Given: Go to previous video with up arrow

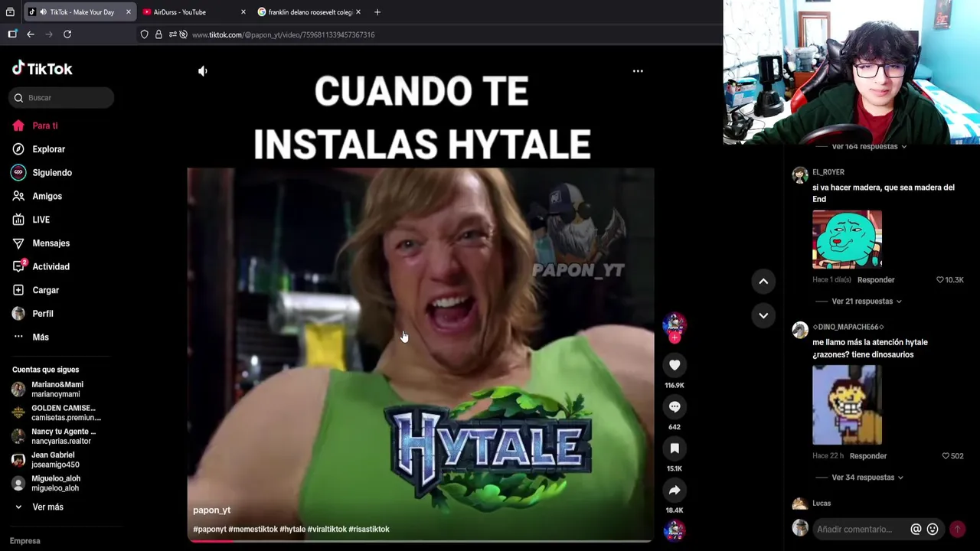Looking at the screenshot, I should 763,282.
